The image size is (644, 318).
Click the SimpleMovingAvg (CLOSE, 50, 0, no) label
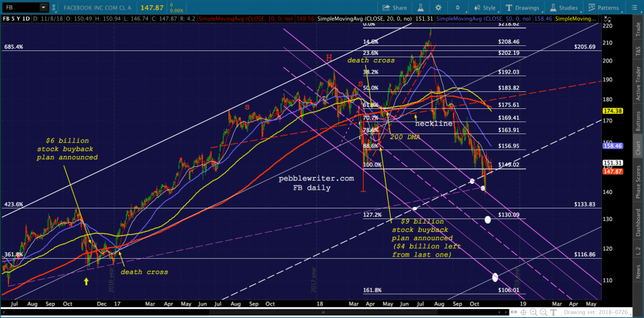tap(485, 18)
